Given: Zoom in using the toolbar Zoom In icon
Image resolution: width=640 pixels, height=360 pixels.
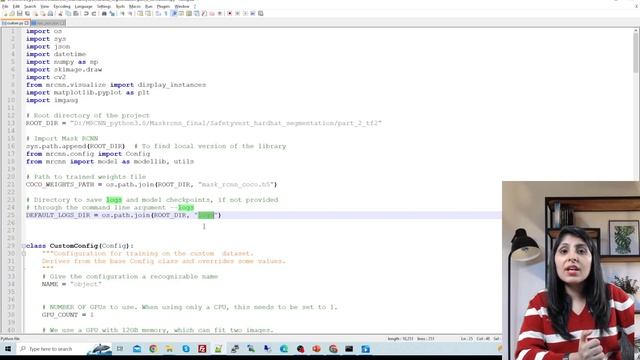Looking at the screenshot, I should point(122,13).
